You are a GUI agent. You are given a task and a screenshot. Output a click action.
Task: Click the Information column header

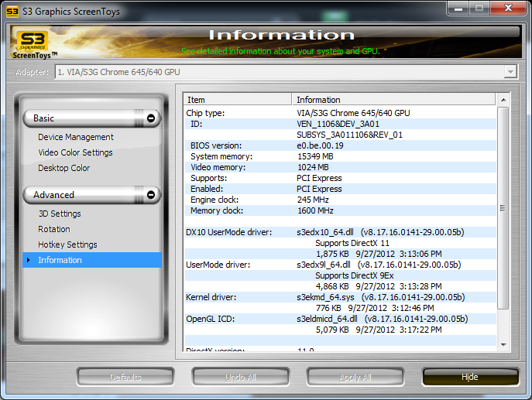(x=393, y=100)
